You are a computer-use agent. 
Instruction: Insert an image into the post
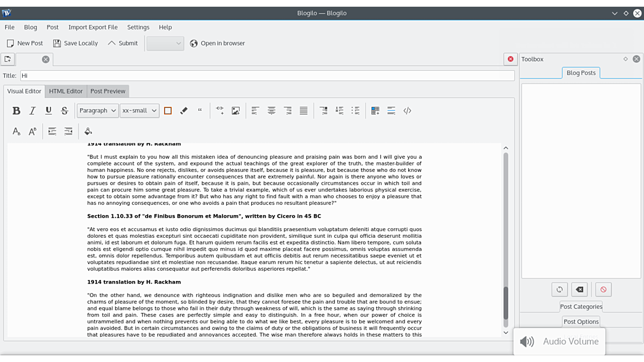click(x=235, y=110)
